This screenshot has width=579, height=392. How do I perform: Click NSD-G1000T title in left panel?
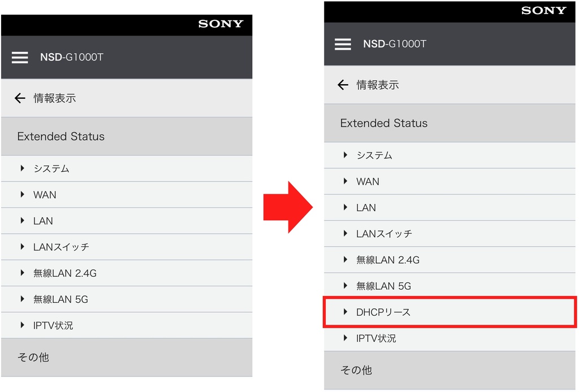(x=72, y=57)
